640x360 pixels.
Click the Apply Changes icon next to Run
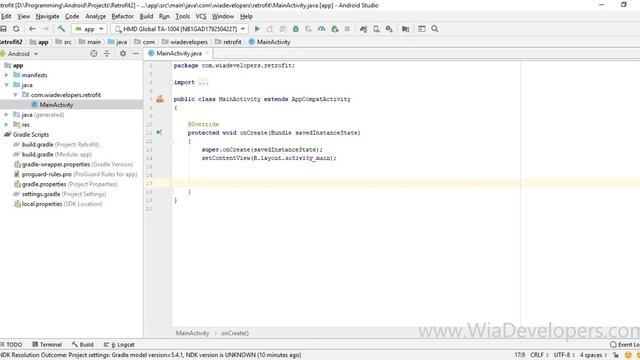point(270,29)
